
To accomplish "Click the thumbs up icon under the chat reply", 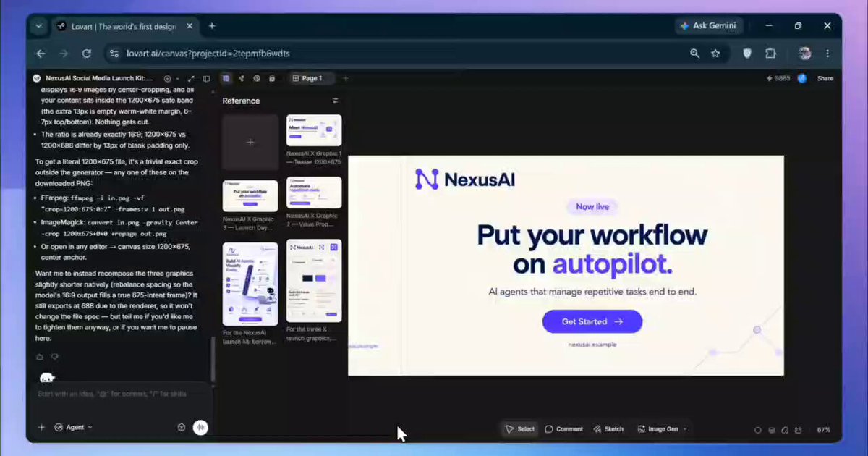I will coord(39,356).
